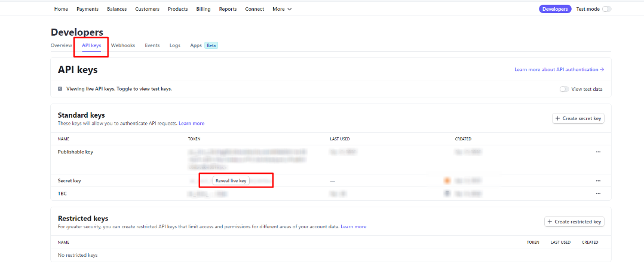Click the No restricted keys text
Image resolution: width=644 pixels, height=270 pixels.
(x=78, y=255)
